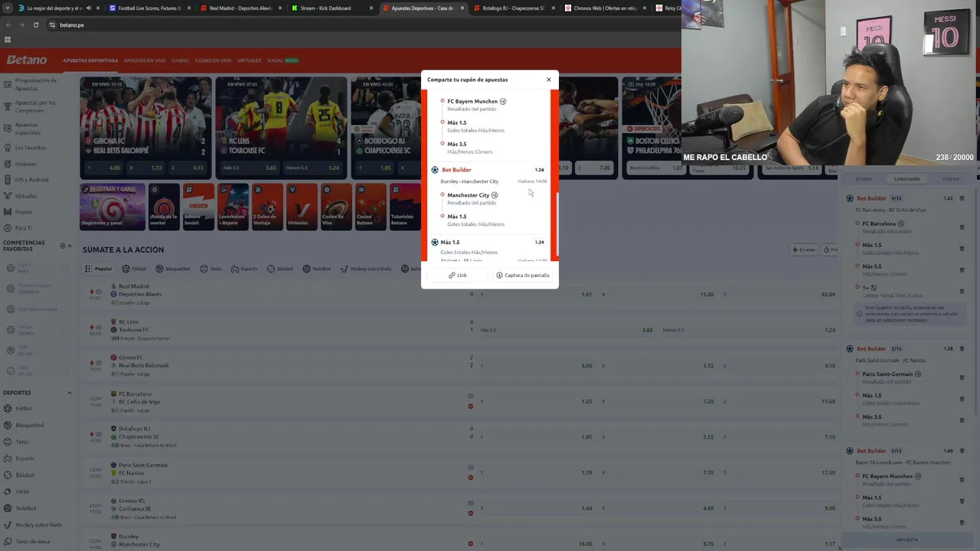Open Misiones sidebar item
The height and width of the screenshot is (551, 980).
pyautogui.click(x=26, y=164)
